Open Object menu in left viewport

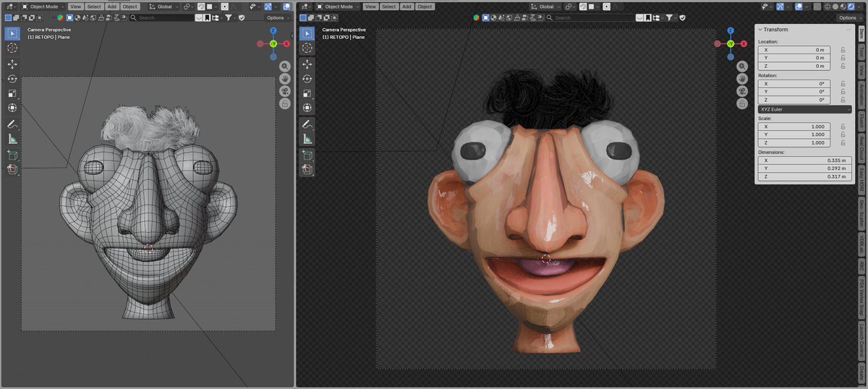(x=130, y=7)
